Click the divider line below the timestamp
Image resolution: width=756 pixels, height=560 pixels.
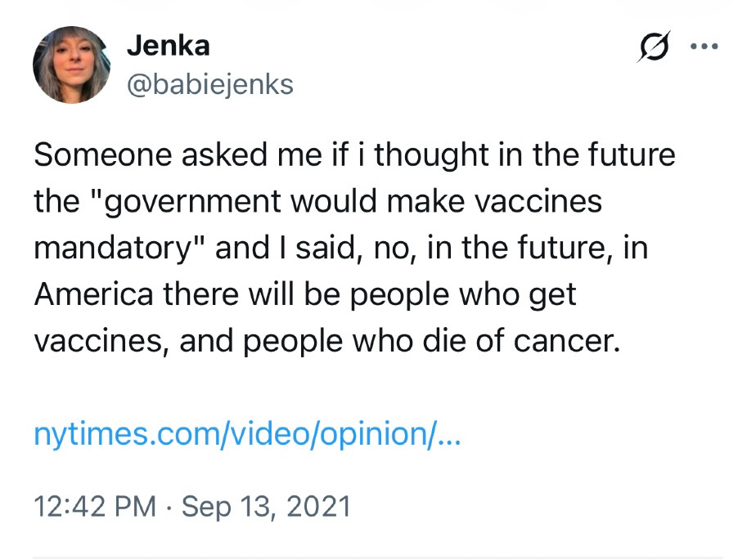click(378, 558)
